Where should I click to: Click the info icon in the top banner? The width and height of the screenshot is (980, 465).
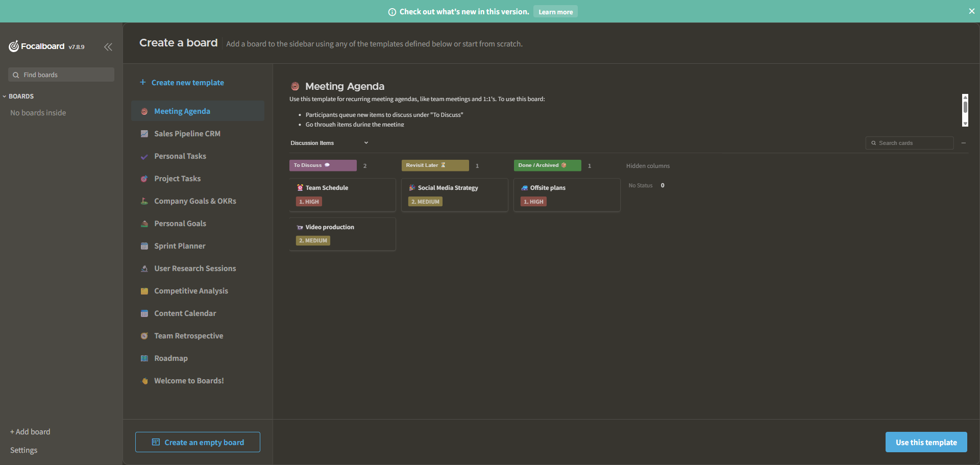coord(392,12)
